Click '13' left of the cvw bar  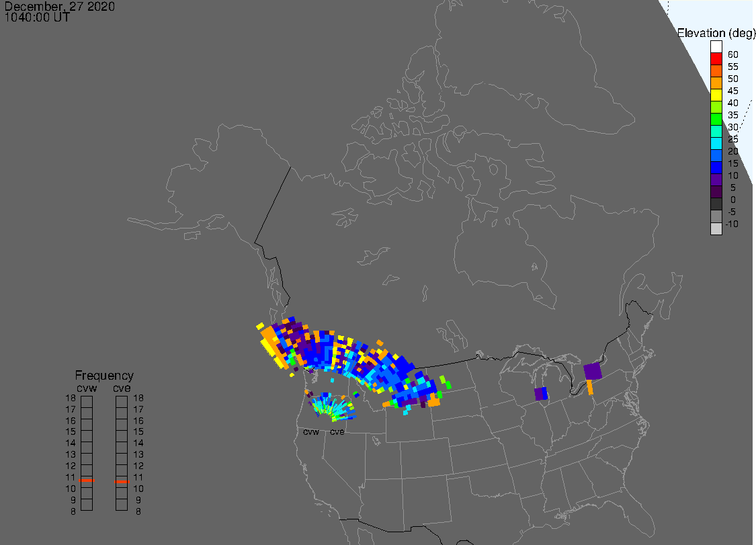(71, 455)
